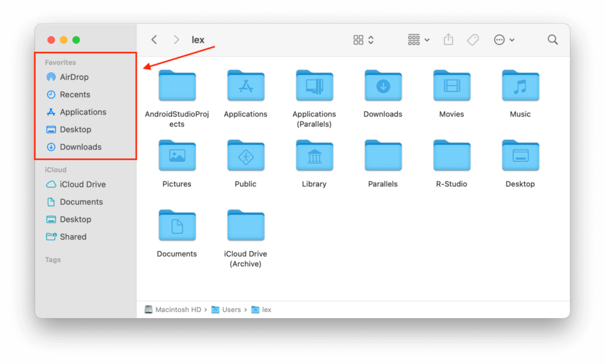
Task: Click the Share icon in the toolbar
Action: [x=448, y=39]
